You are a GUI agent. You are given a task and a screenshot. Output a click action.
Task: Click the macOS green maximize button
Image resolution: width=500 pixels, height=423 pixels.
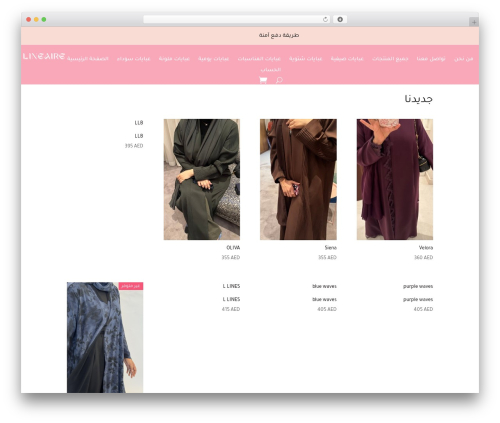(x=44, y=20)
